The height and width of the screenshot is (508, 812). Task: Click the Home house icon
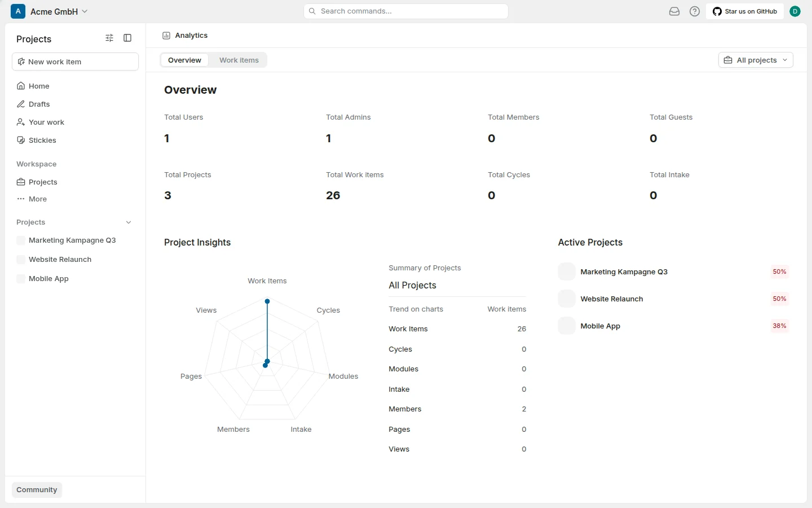[x=21, y=86]
